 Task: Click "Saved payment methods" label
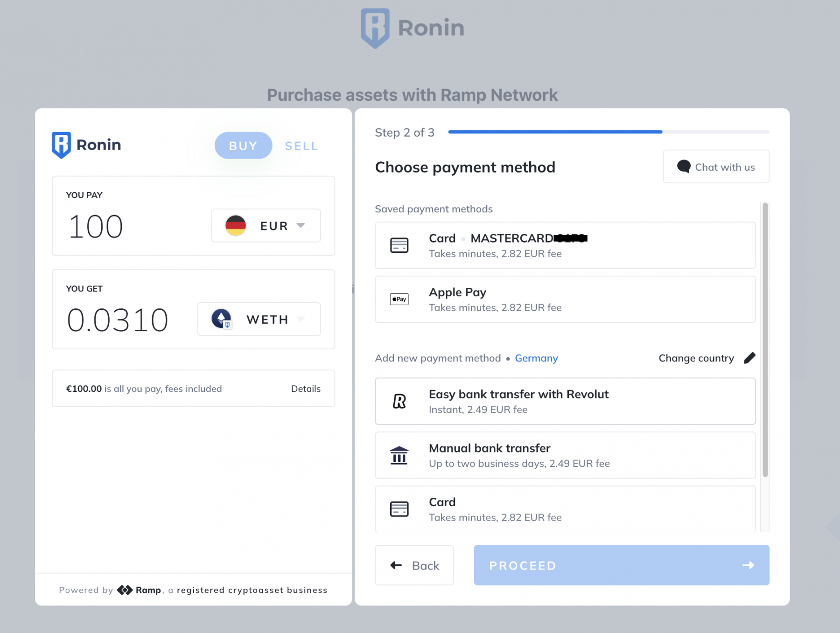pyautogui.click(x=434, y=209)
